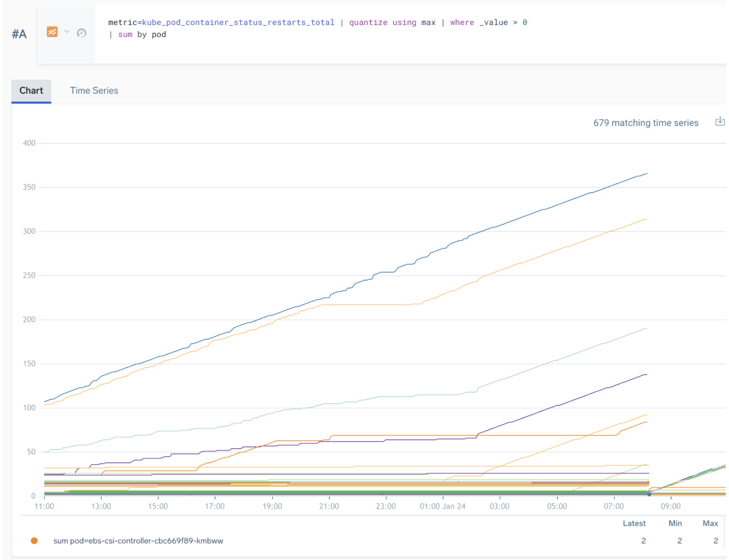Click the 'sum by pod' query line
Image resolution: width=729 pixels, height=560 pixels.
pyautogui.click(x=142, y=34)
